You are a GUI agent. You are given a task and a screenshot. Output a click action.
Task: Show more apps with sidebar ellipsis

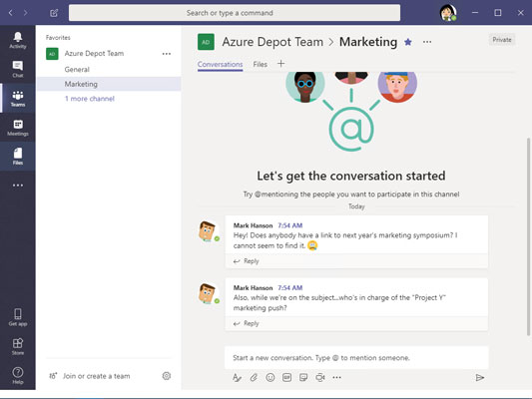[18, 186]
